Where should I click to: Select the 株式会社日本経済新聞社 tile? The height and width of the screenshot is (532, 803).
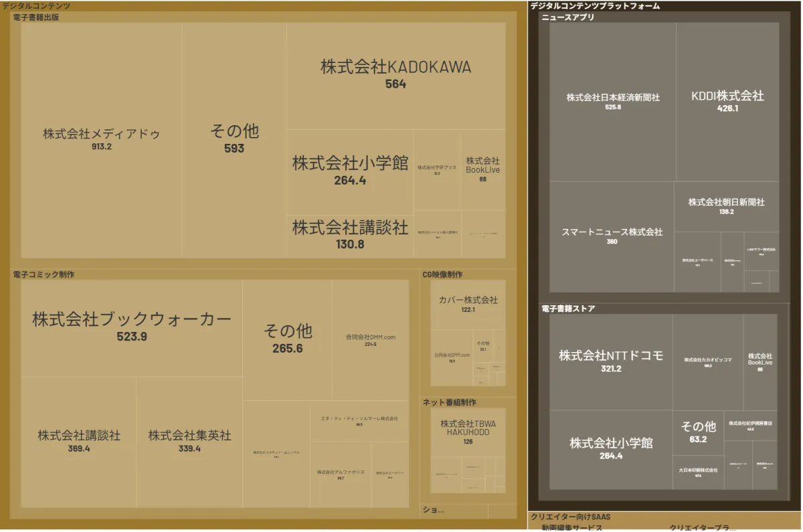pos(612,101)
